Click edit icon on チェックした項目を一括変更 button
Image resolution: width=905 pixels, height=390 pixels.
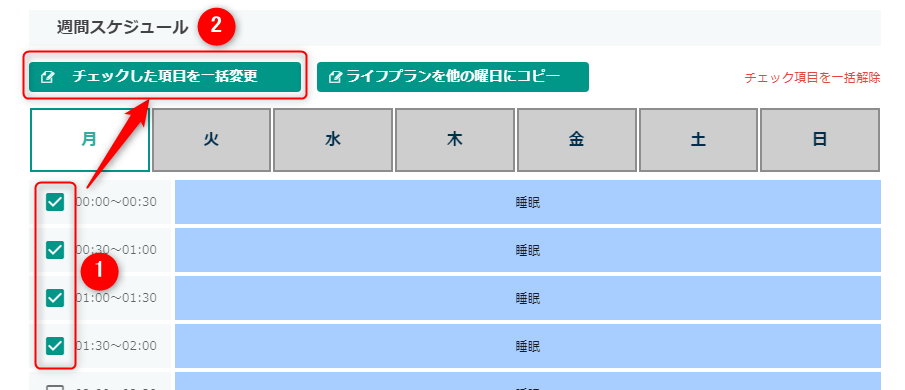48,77
